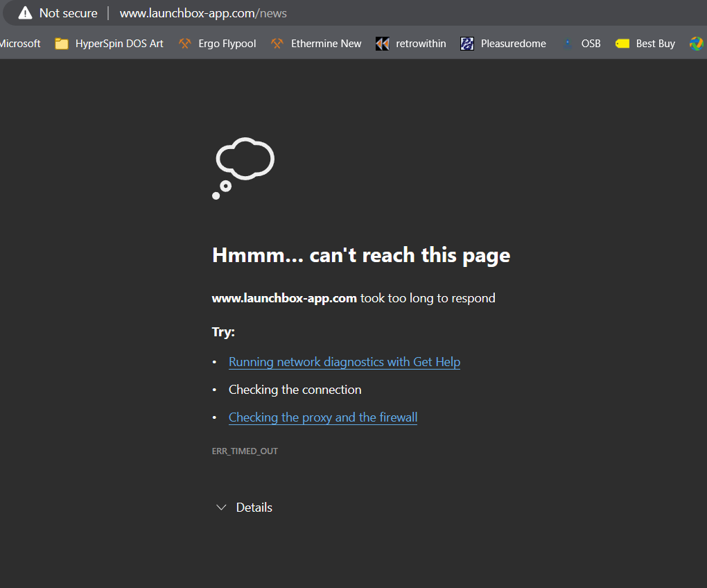Open the OSB bookmark label

pyautogui.click(x=591, y=44)
